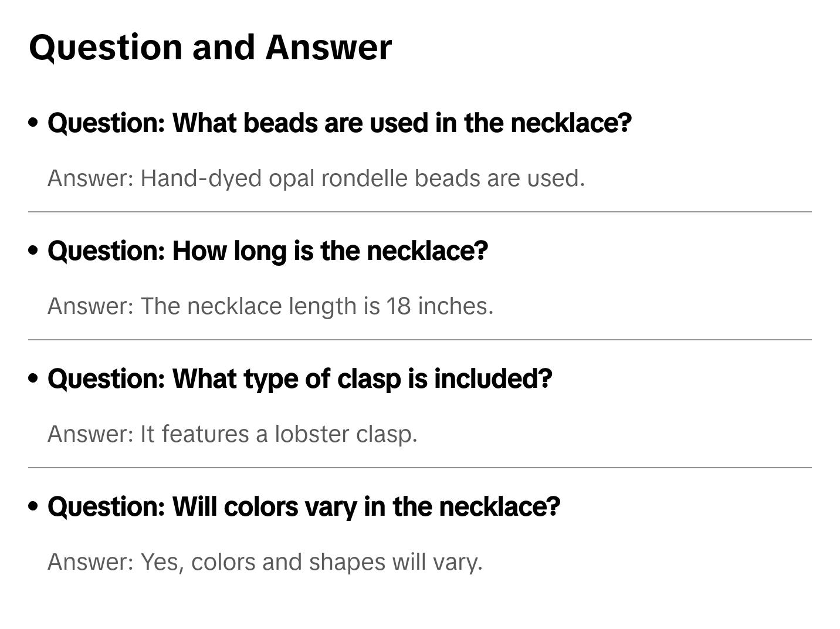
Task: Click the lobster clasp answer text
Action: point(232,434)
